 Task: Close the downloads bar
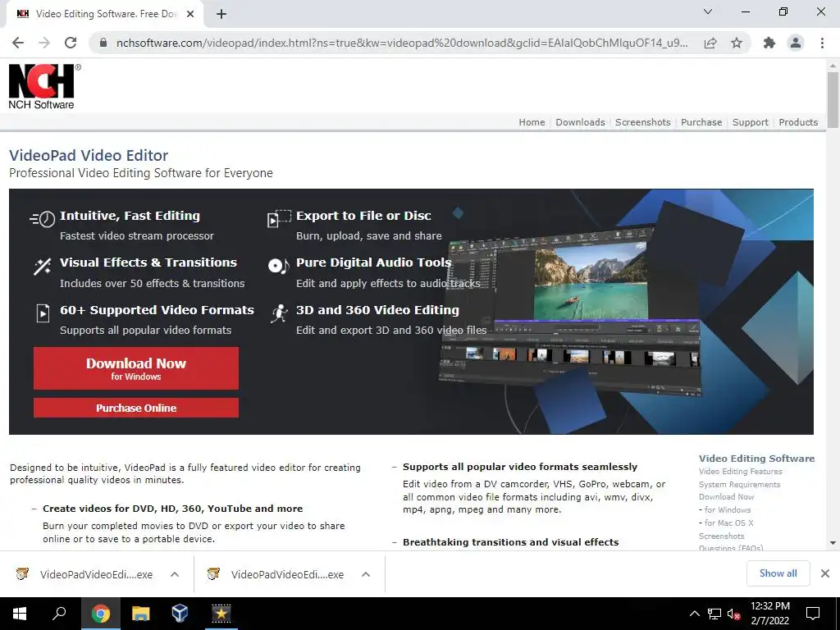(x=825, y=573)
